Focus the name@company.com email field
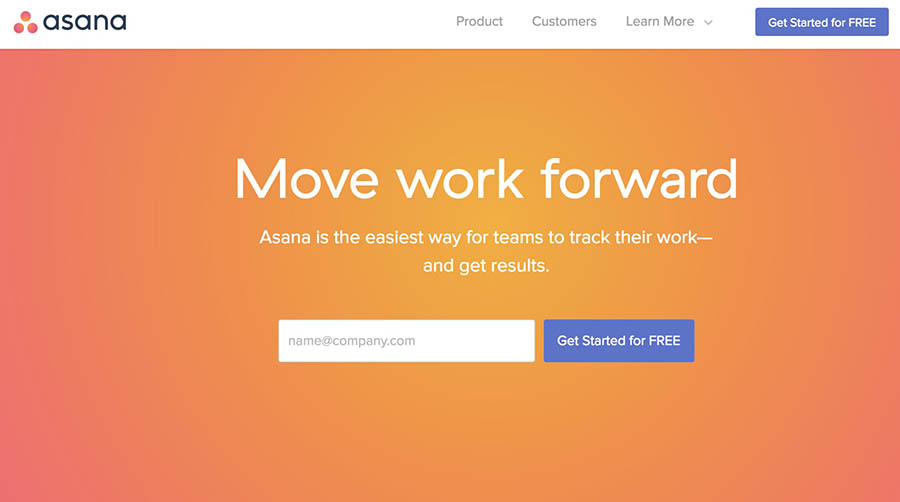The width and height of the screenshot is (900, 502). [406, 341]
